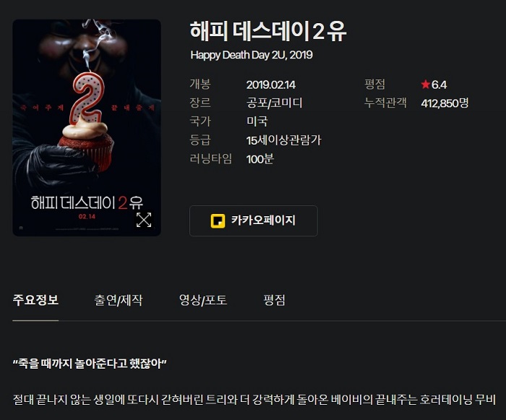Click the red rating star icon

click(x=425, y=85)
